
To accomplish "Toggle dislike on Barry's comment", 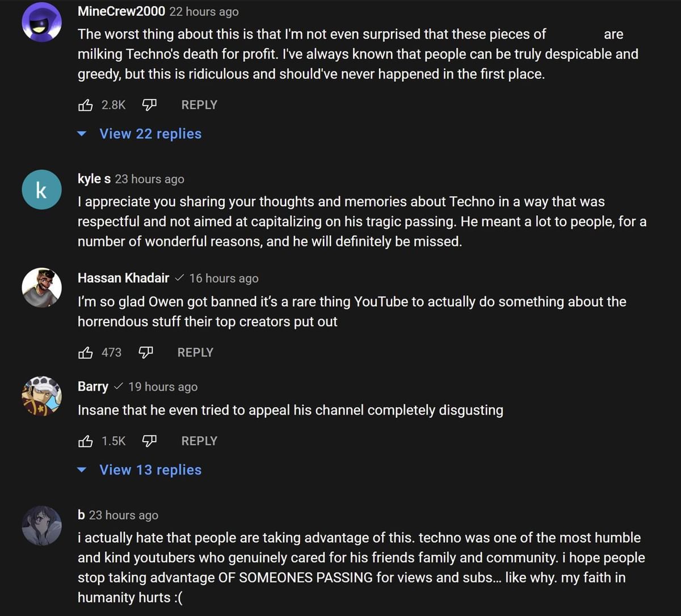I will pos(149,441).
